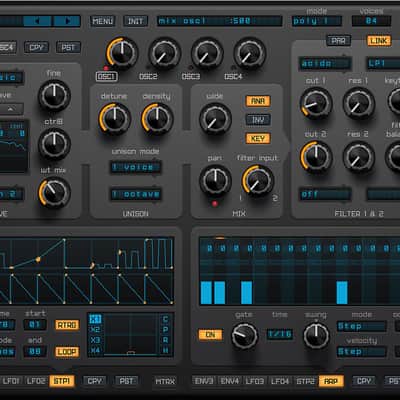Click the res 1 knob
Viewport: 400px width, 400px height.
tap(359, 103)
